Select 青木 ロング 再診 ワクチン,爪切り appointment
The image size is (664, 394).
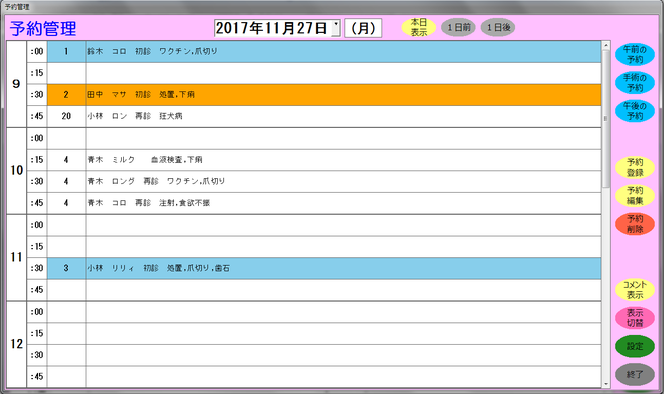pyautogui.click(x=343, y=182)
